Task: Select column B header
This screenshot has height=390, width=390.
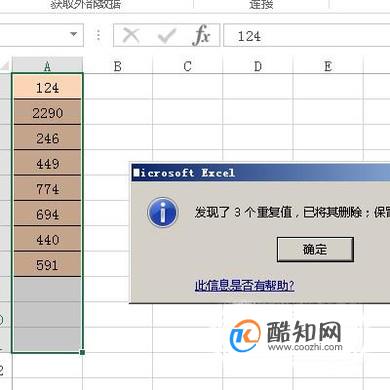Action: click(x=117, y=66)
